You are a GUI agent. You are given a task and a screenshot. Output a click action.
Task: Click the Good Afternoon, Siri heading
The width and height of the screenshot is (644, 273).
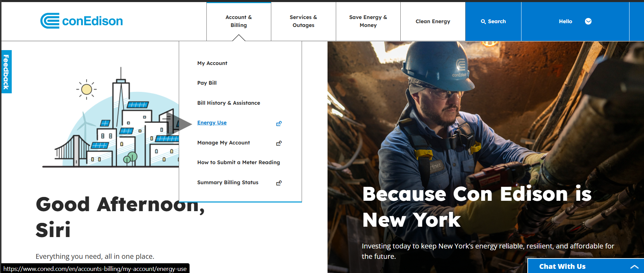(x=120, y=217)
